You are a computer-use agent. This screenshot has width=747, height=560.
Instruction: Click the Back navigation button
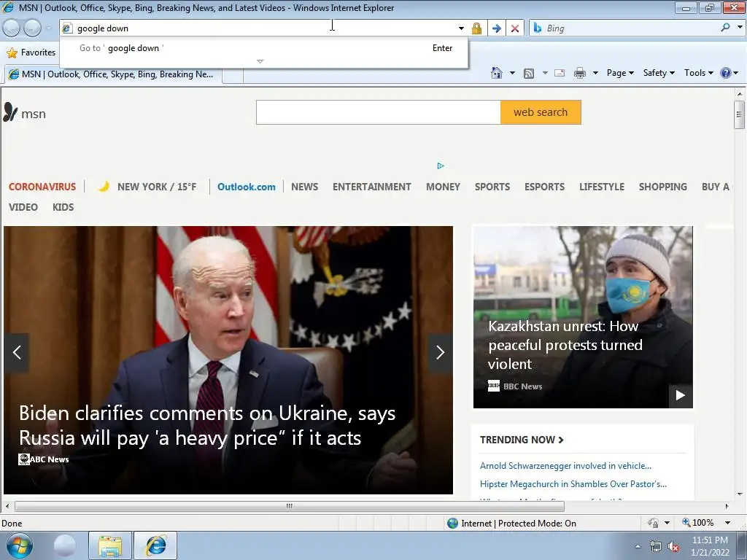12,28
